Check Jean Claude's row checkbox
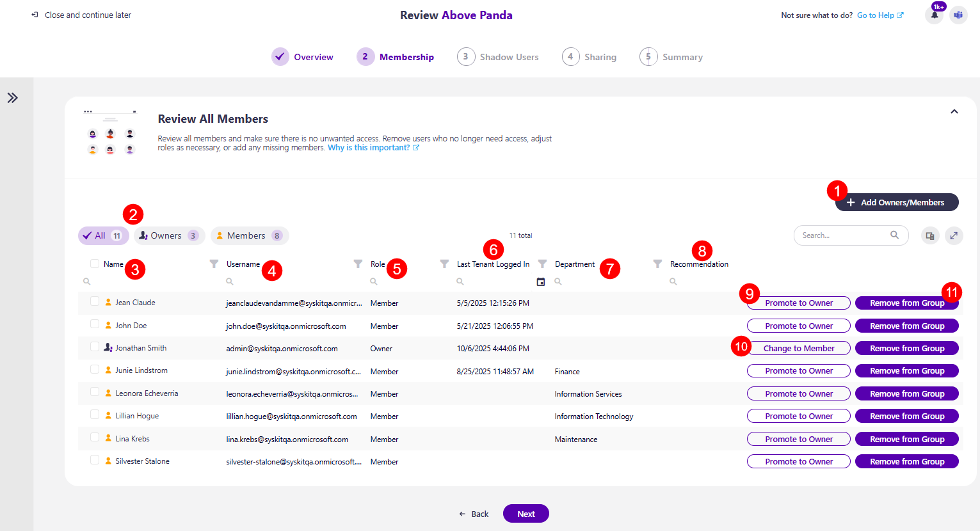Image resolution: width=980 pixels, height=531 pixels. click(93, 302)
